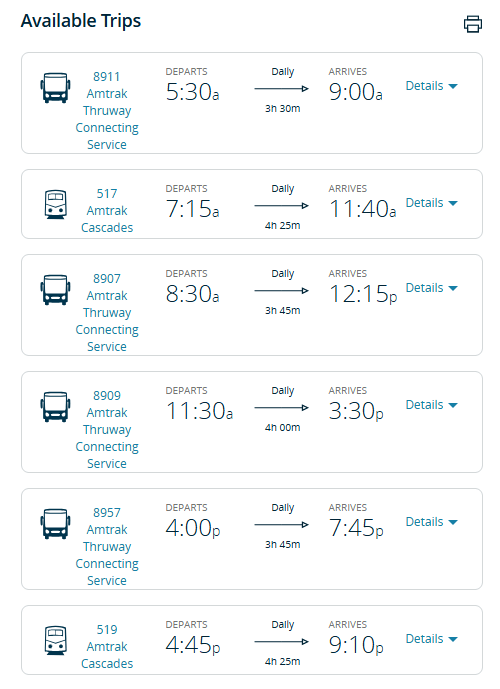The height and width of the screenshot is (689, 500).
Task: Open the 517 Amtrak Cascades link
Action: pos(107,210)
